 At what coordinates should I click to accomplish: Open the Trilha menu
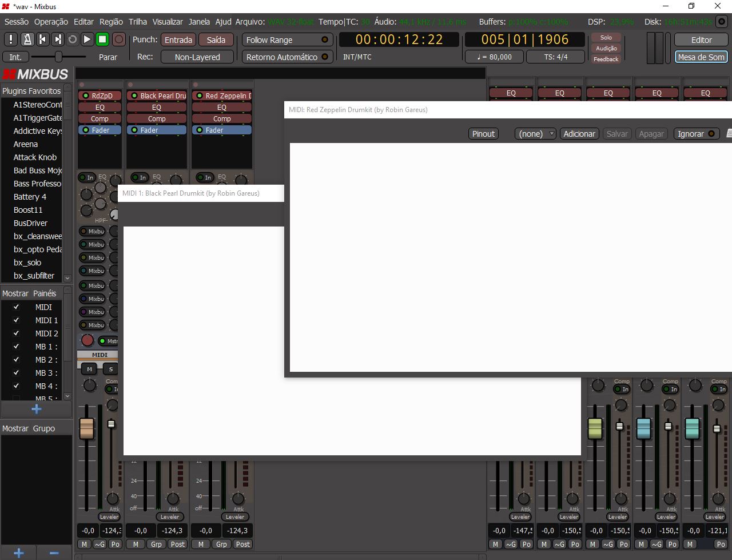(138, 22)
